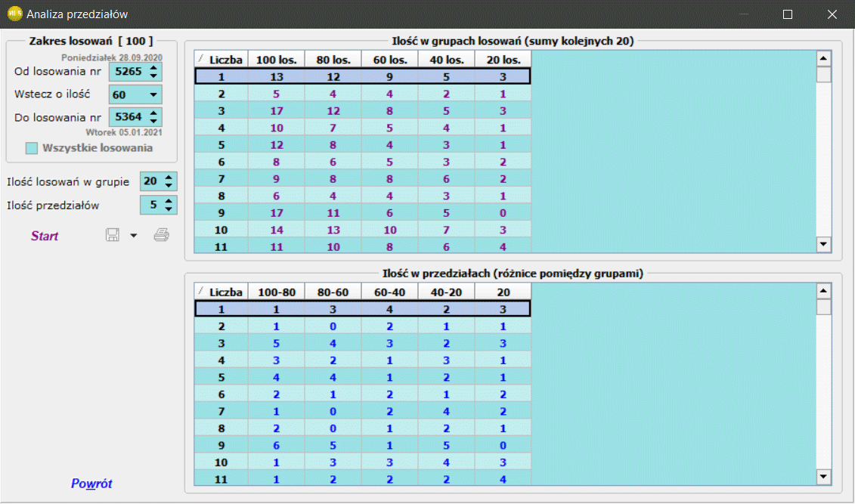Select number 2's 100 los. cell in upper table
855x504 pixels.
(x=277, y=94)
